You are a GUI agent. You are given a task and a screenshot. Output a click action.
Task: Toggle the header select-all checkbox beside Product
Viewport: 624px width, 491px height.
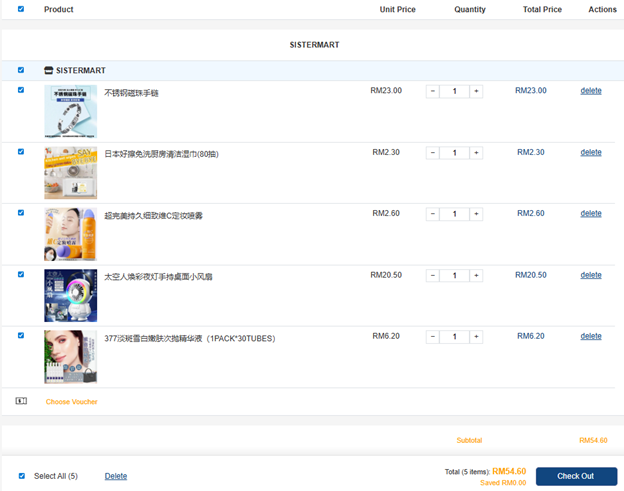(21, 9)
